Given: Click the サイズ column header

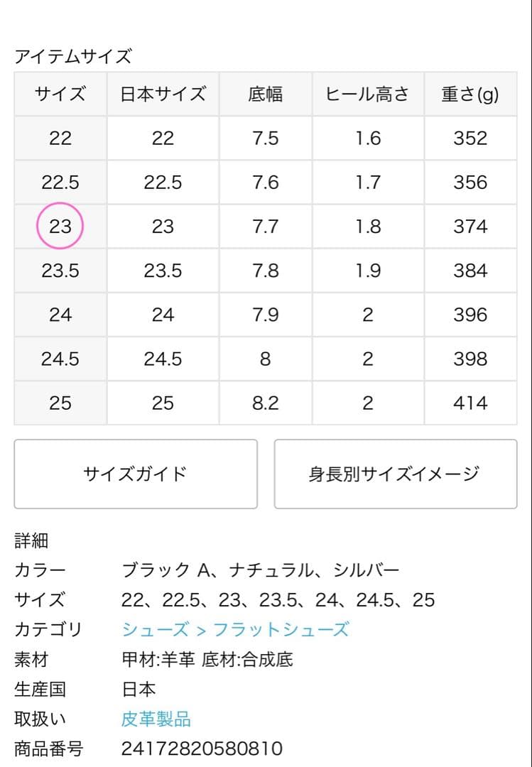Looking at the screenshot, I should pos(61,93).
